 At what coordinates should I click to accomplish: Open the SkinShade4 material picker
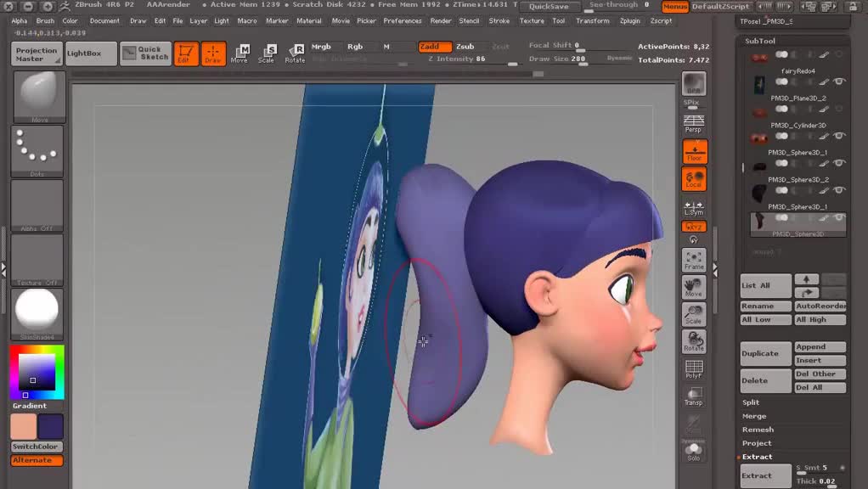tap(37, 313)
